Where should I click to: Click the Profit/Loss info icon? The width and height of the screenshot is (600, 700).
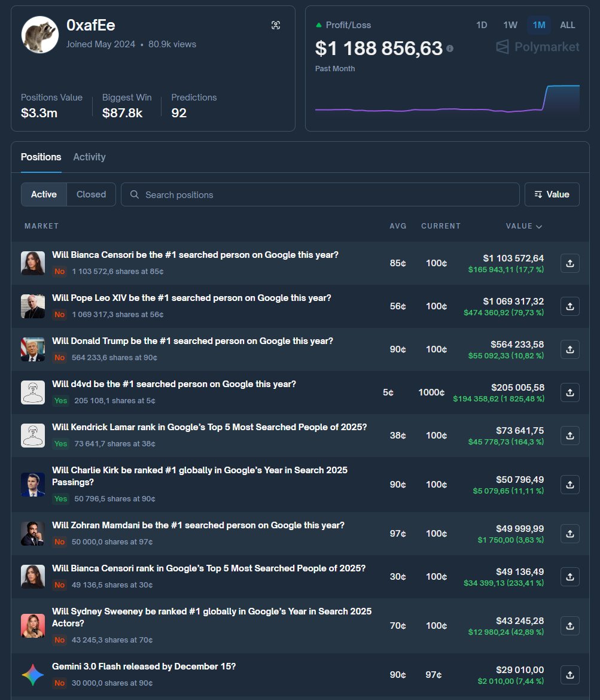pos(450,48)
